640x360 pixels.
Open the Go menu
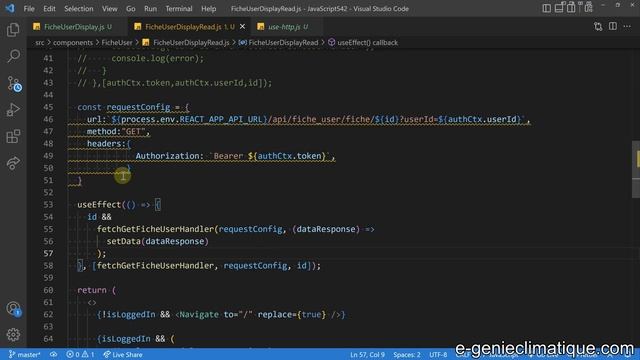[131, 9]
